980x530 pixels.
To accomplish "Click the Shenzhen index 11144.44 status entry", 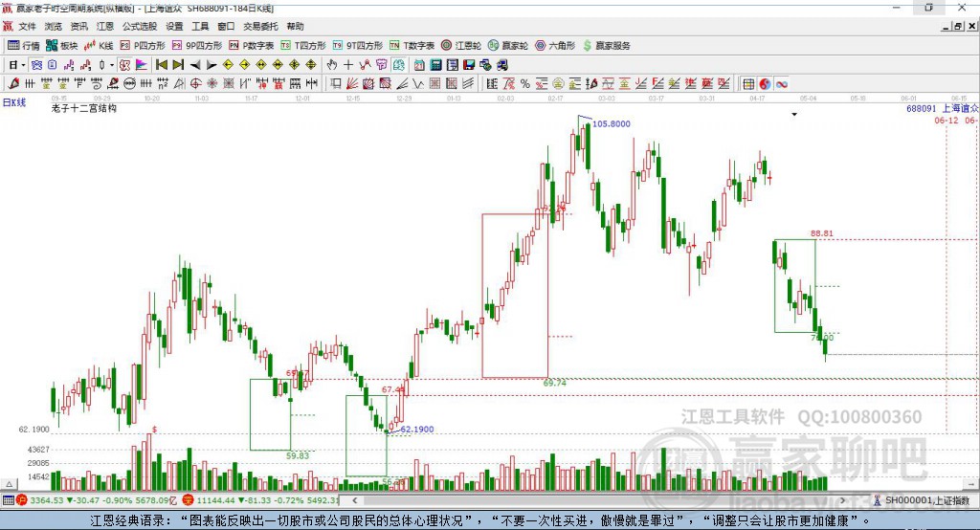I will coord(260,500).
